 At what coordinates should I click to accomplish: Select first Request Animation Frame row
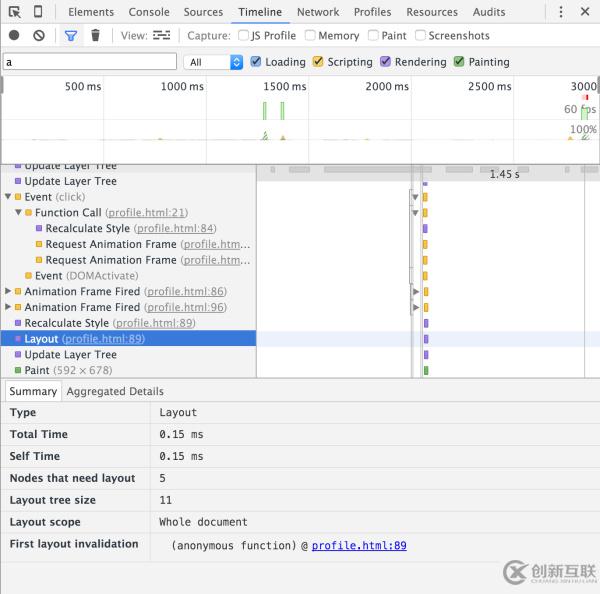coord(129,244)
